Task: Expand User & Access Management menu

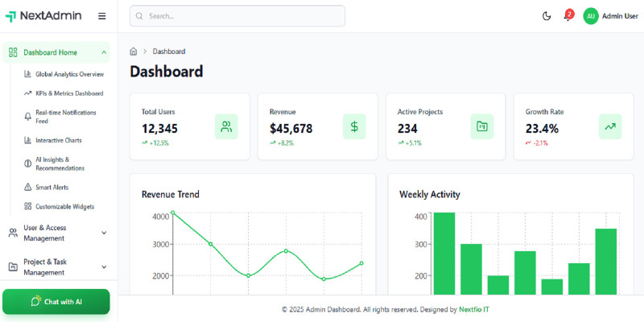Action: (104, 233)
